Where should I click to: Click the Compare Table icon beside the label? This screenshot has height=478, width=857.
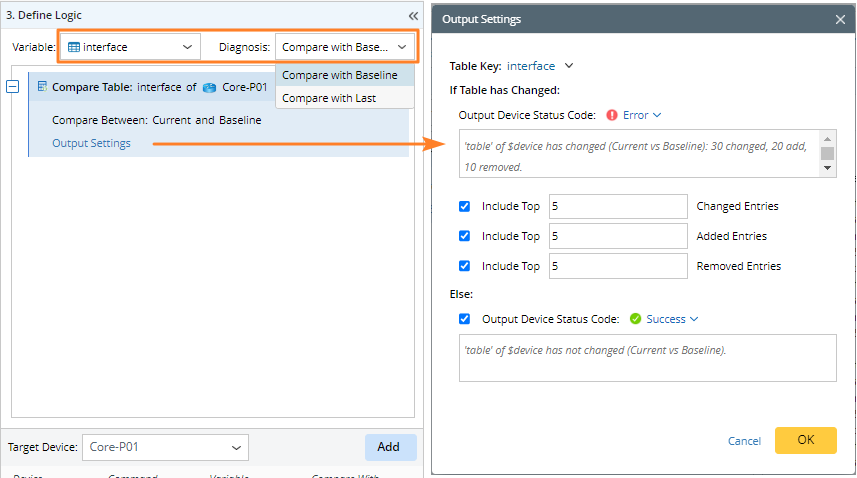(x=42, y=87)
